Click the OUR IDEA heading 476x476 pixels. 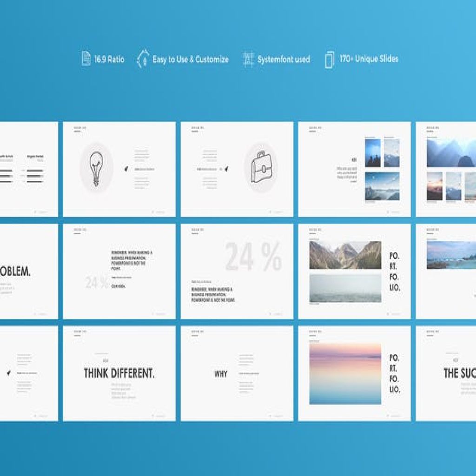pos(119,286)
